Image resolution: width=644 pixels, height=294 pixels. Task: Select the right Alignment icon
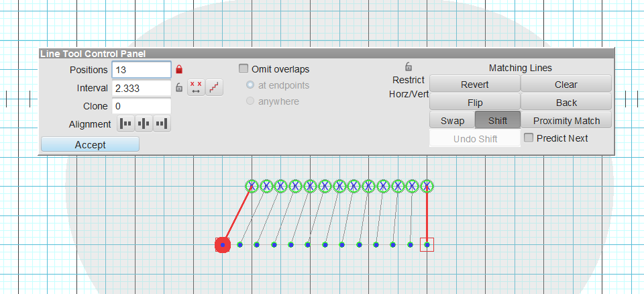[x=162, y=124]
